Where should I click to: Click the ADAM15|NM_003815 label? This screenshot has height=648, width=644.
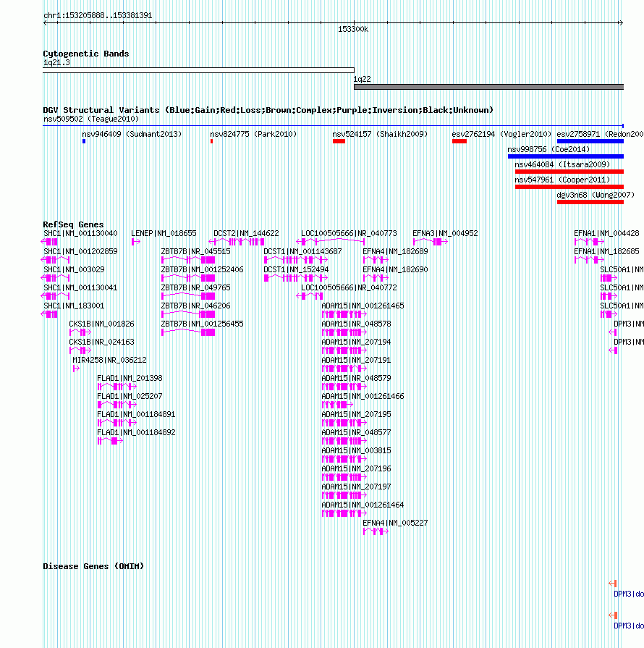356,450
